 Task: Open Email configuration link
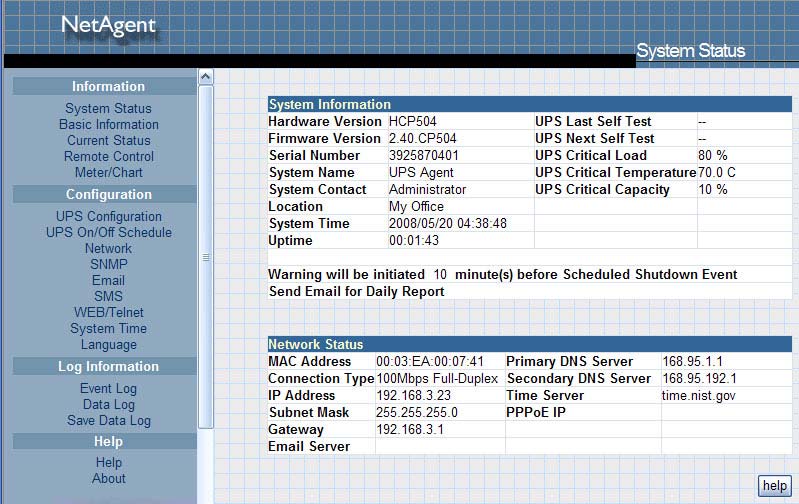[x=109, y=281]
